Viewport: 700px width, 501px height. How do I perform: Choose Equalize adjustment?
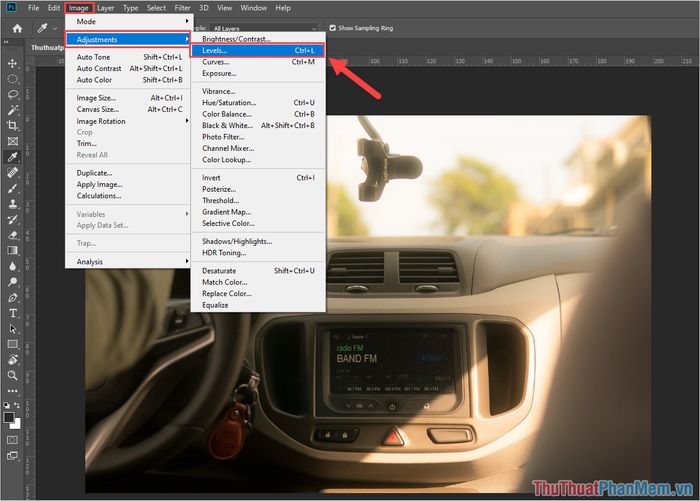point(258,305)
